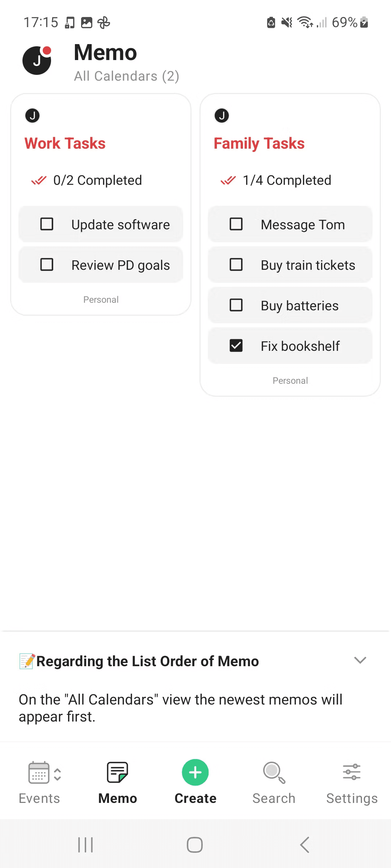Open the green Create plus button

[195, 772]
